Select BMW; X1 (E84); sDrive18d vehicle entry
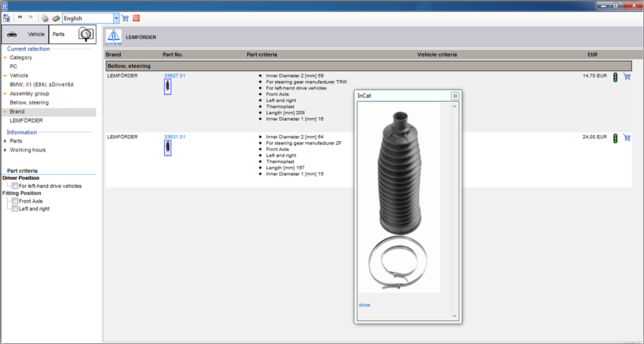 [41, 85]
